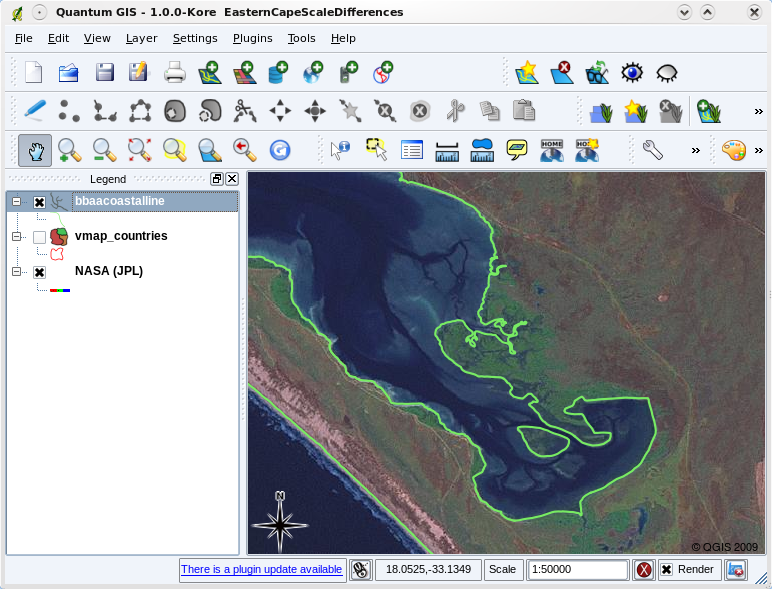Open the attribute table tool
The height and width of the screenshot is (589, 772).
click(412, 150)
